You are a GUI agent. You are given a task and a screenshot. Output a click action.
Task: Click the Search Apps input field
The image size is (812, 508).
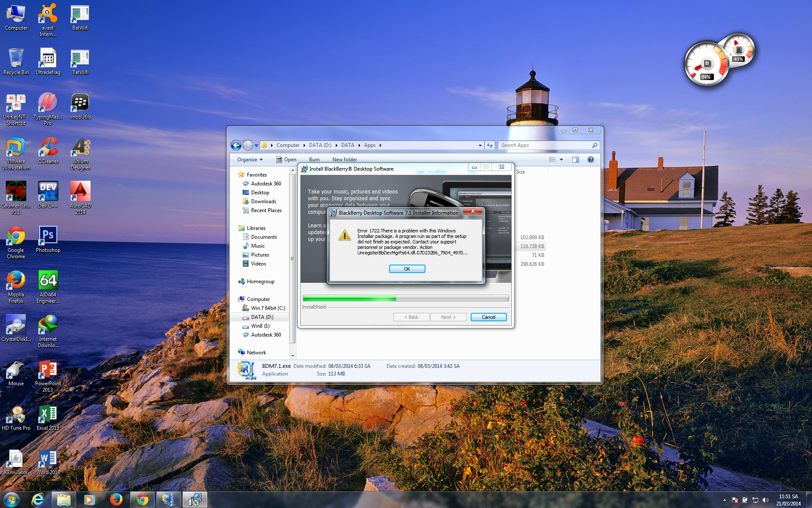coord(549,145)
